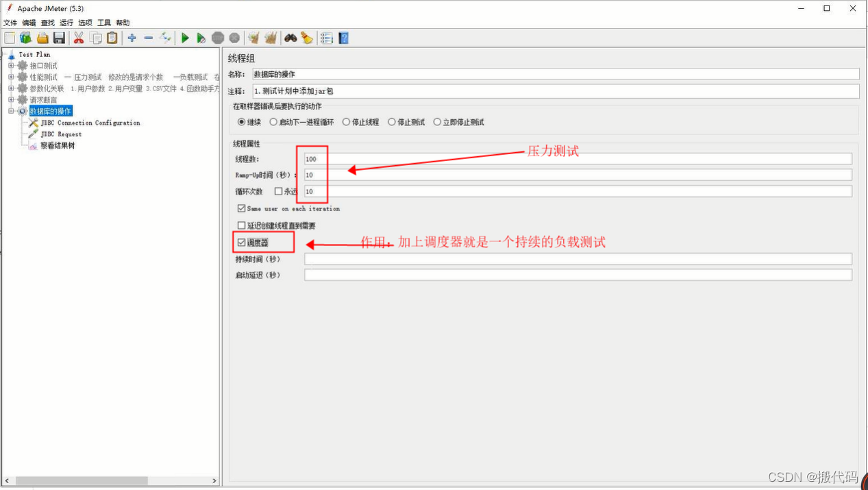Click the Ramp-Up时间 field
Image resolution: width=868 pixels, height=490 pixels.
[578, 175]
